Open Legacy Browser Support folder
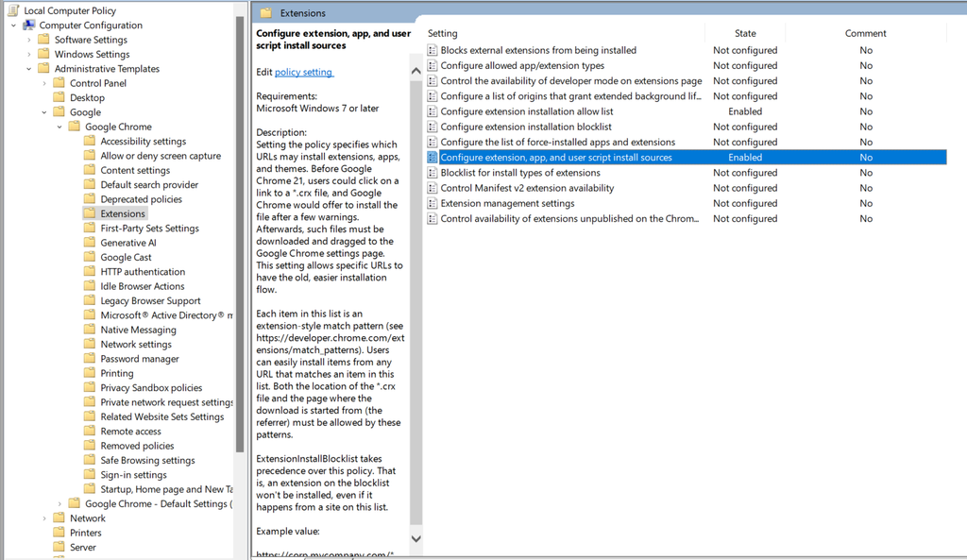967x560 pixels. click(x=150, y=300)
